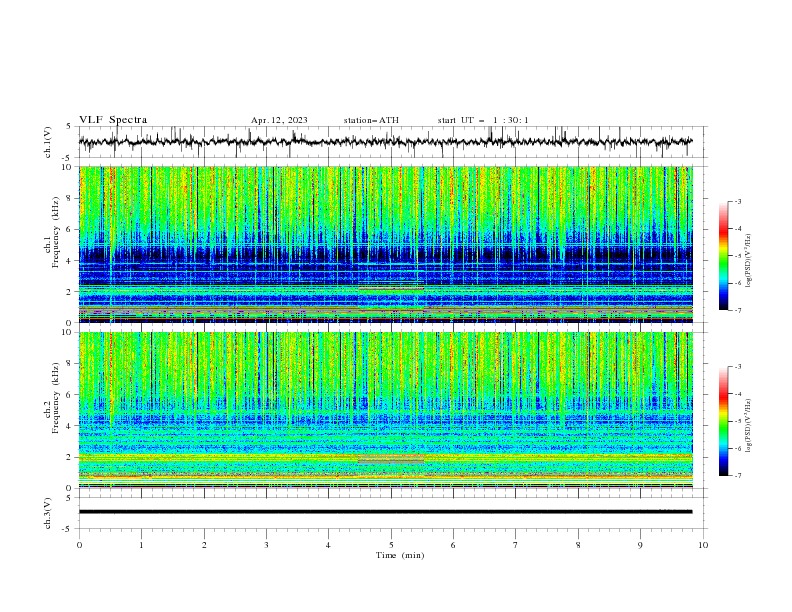Click the ch.1 voltage waveform trace

tap(385, 142)
